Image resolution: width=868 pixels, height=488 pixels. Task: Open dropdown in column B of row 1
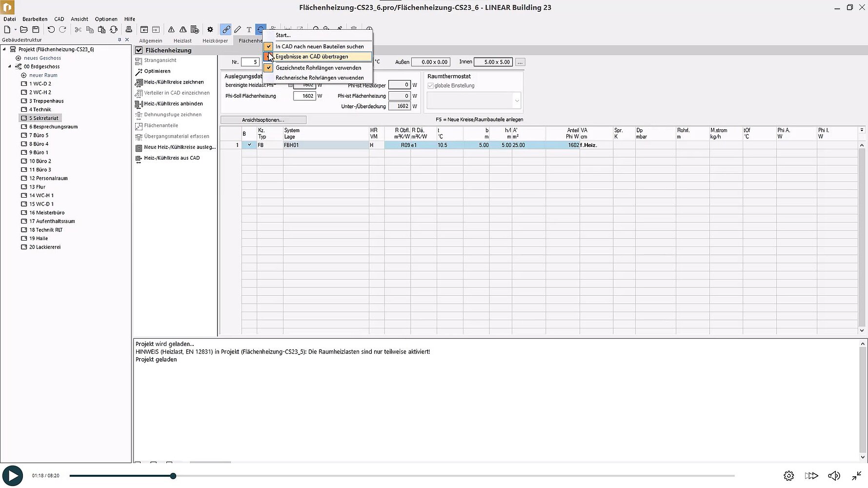point(249,145)
